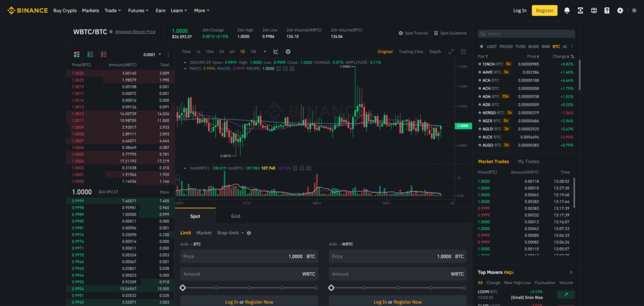Switch price/change column display toggle

coord(572,57)
